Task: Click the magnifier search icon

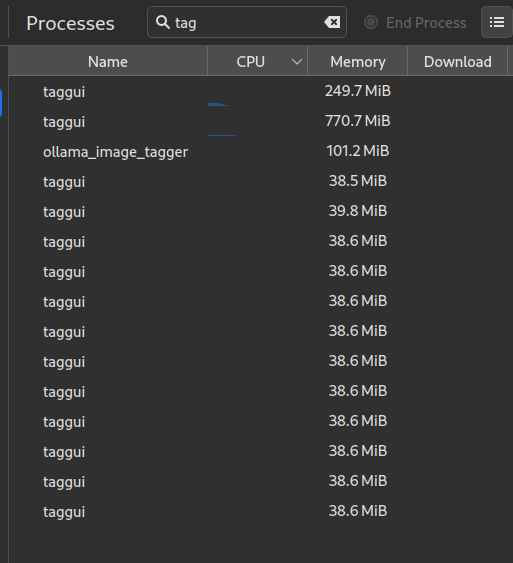Action: click(x=163, y=22)
